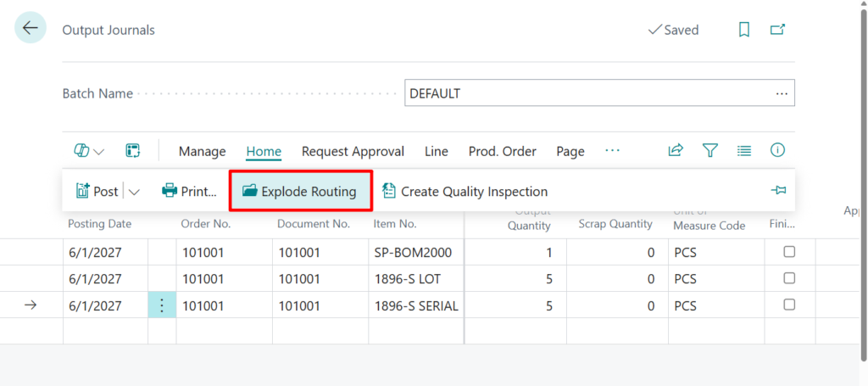The width and height of the screenshot is (868, 386).
Task: Open page in new window icon
Action: [777, 30]
